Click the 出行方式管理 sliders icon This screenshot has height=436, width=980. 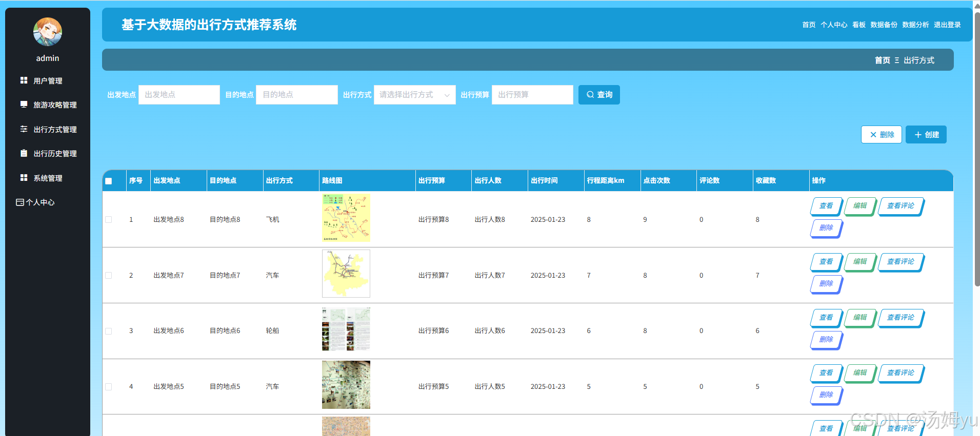point(24,129)
